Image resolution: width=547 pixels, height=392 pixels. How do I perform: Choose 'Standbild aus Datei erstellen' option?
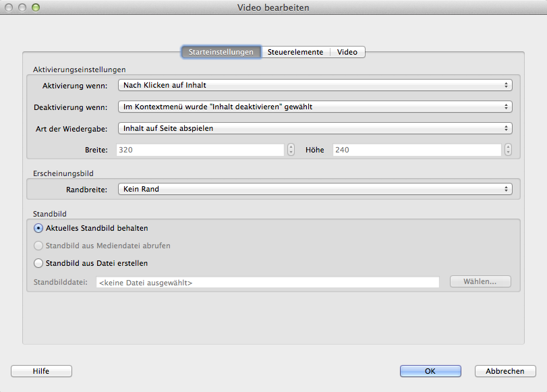pyautogui.click(x=38, y=263)
